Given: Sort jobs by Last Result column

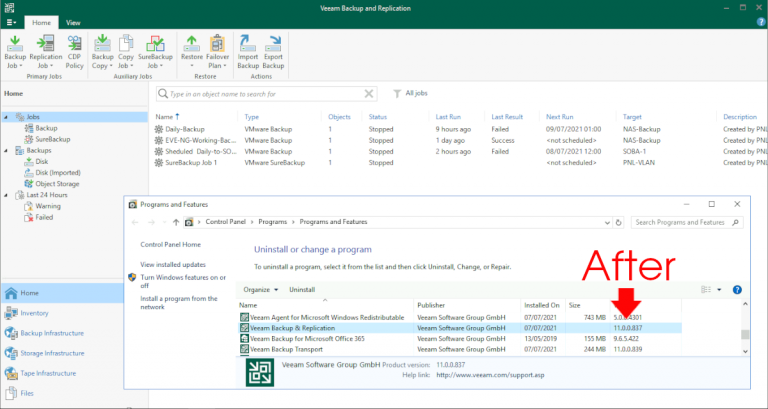Looking at the screenshot, I should pyautogui.click(x=507, y=117).
